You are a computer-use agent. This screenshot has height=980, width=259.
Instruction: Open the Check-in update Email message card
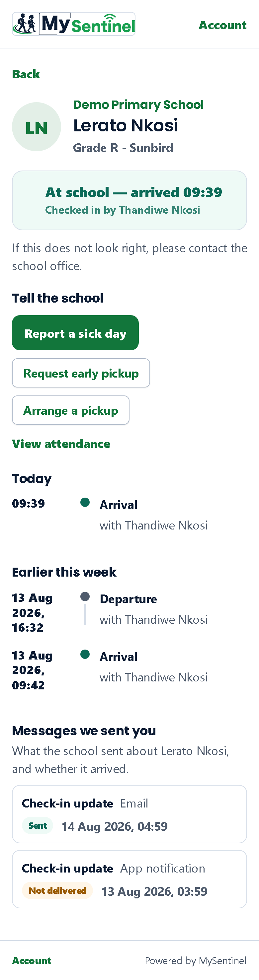(x=129, y=814)
